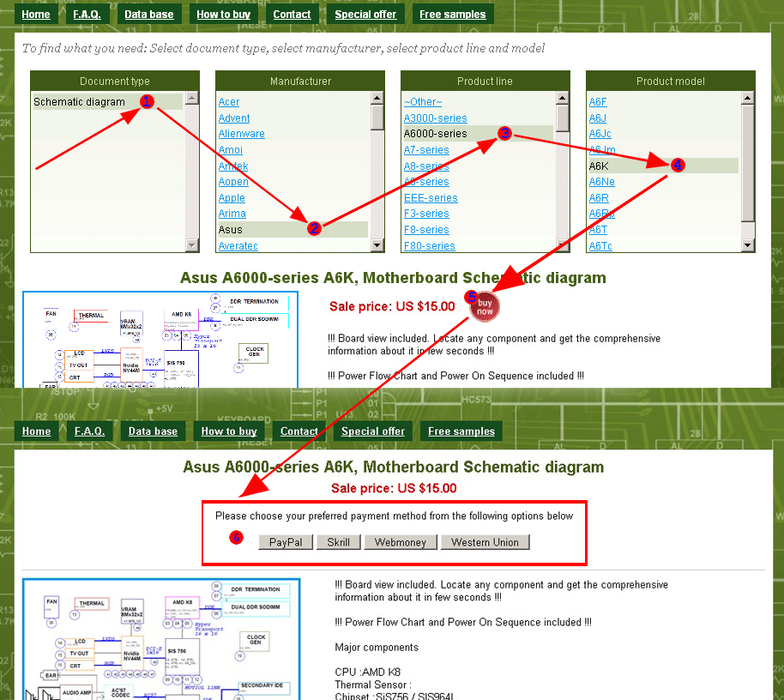This screenshot has width=784, height=700.
Task: Open Contact in the top navigation bar
Action: pyautogui.click(x=292, y=15)
